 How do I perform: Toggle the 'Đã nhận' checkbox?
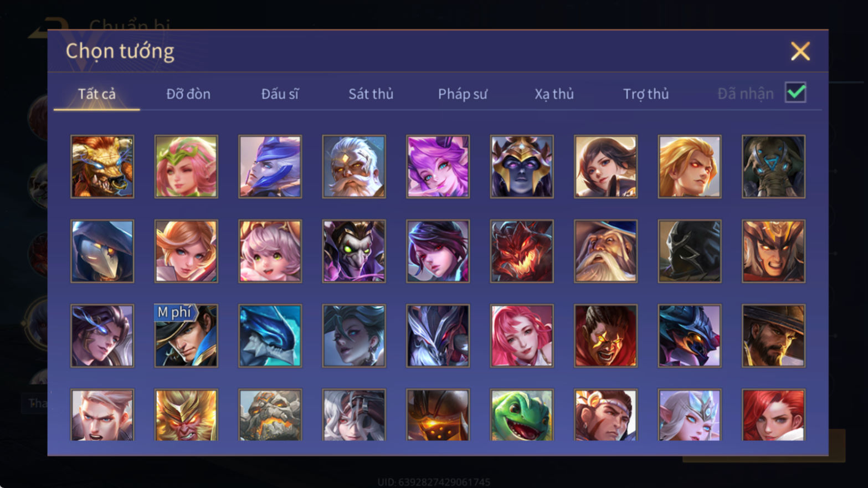tap(795, 93)
